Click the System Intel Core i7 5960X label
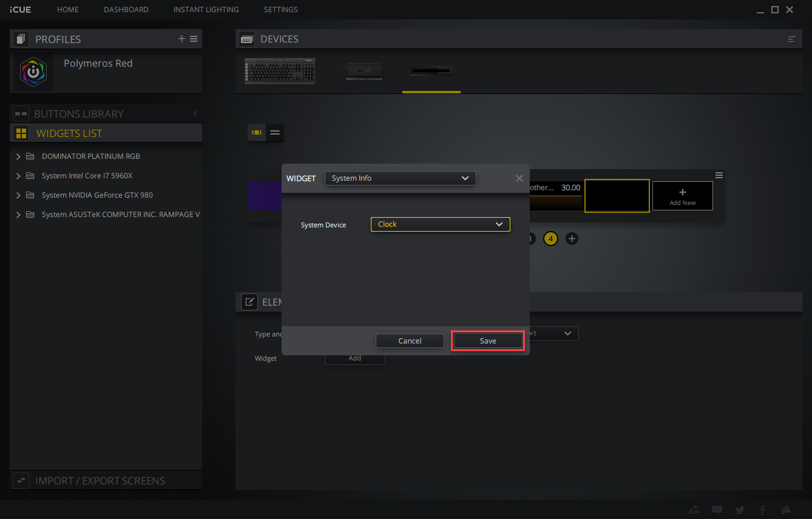 (87, 176)
